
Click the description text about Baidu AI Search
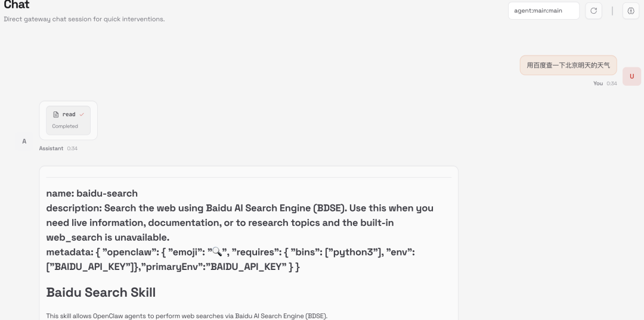[240, 222]
